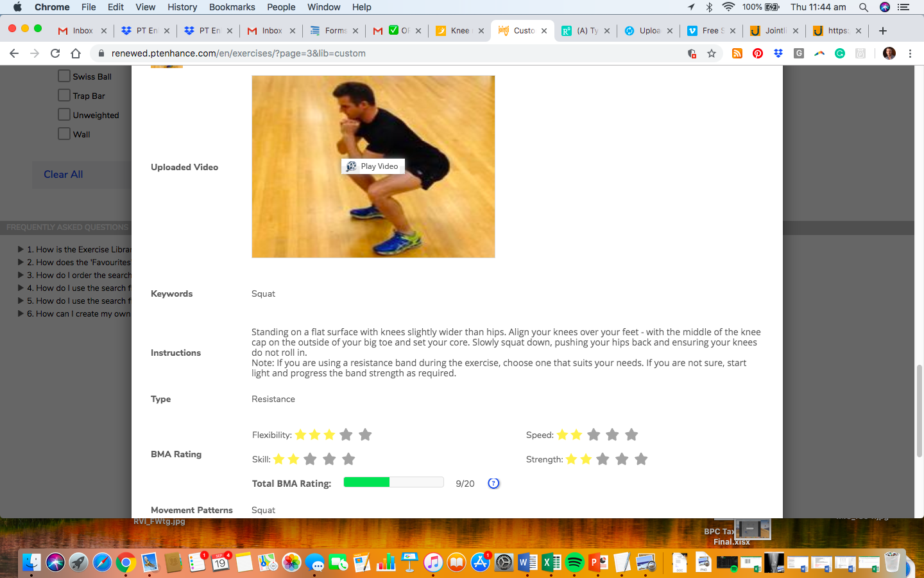The width and height of the screenshot is (924, 578).
Task: Expand FAQ 1 about Exercise Library
Action: coord(74,249)
